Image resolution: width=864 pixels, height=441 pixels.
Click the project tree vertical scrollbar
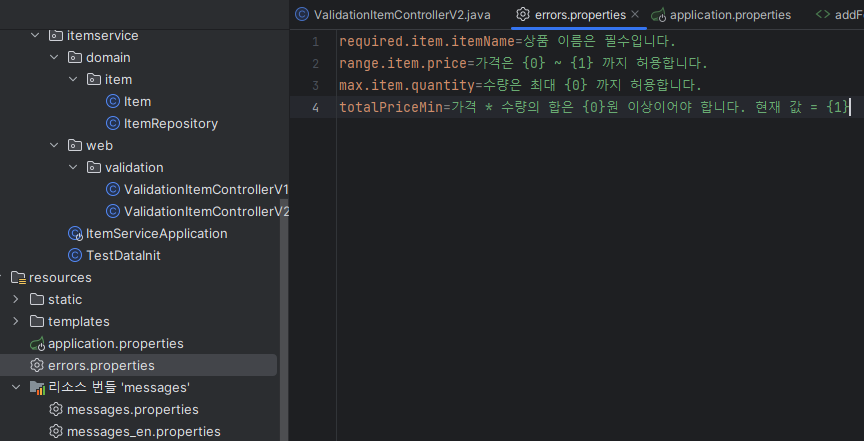point(284,320)
